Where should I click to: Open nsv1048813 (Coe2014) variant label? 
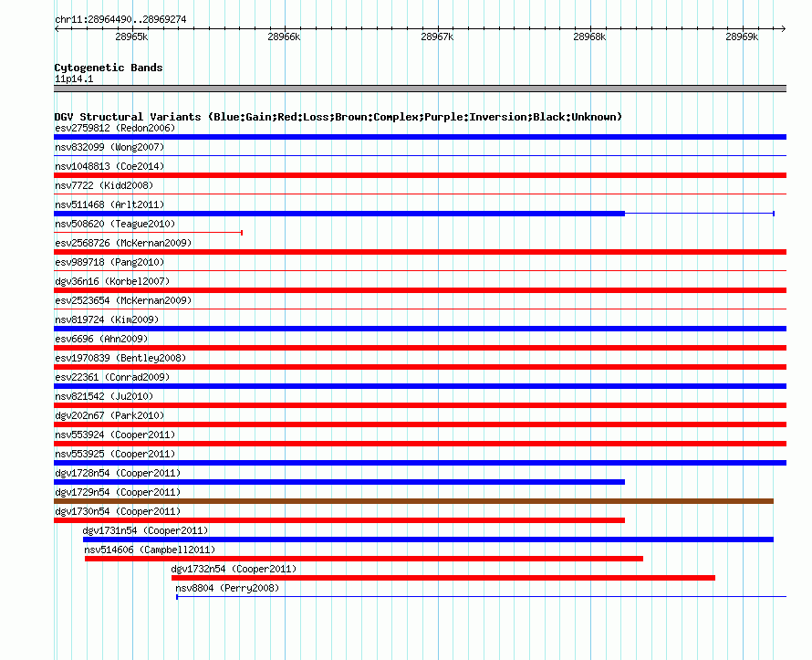pos(109,166)
